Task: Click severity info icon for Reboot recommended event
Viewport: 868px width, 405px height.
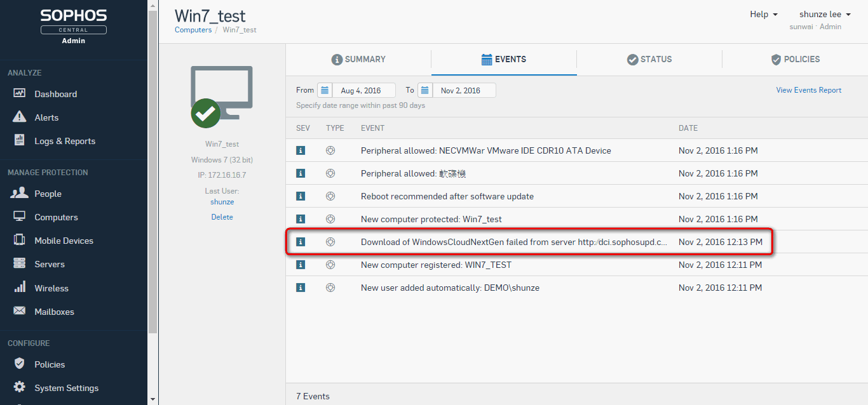Action: (x=301, y=196)
